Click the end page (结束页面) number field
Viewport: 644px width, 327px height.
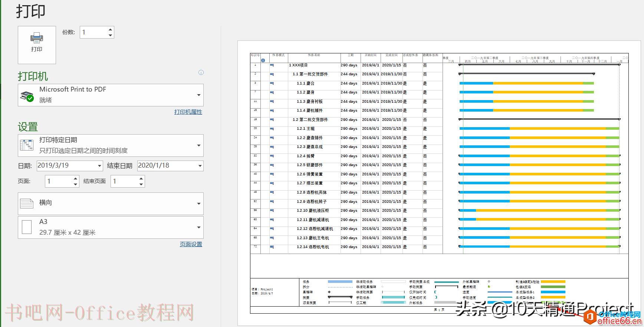pyautogui.click(x=124, y=181)
